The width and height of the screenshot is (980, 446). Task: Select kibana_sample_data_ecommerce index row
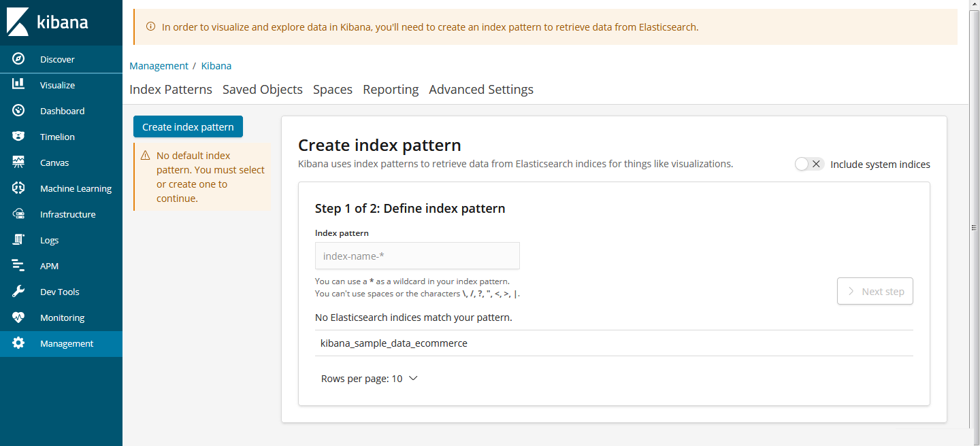[614, 343]
